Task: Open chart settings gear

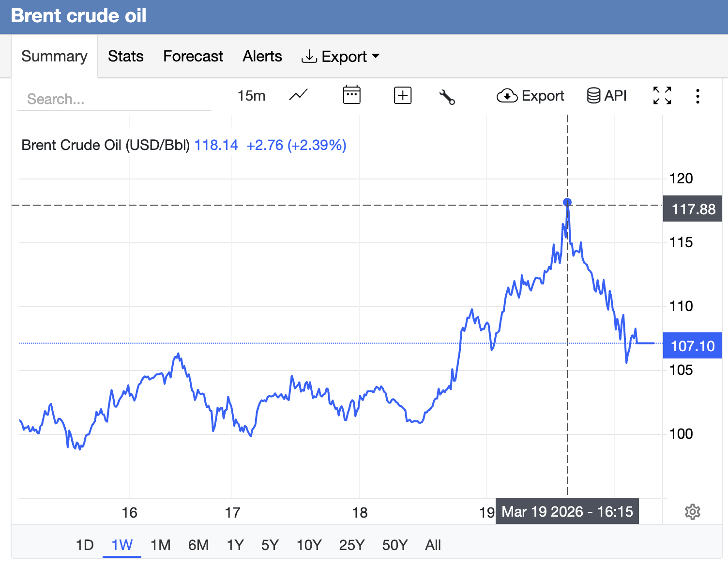Action: pos(693,512)
